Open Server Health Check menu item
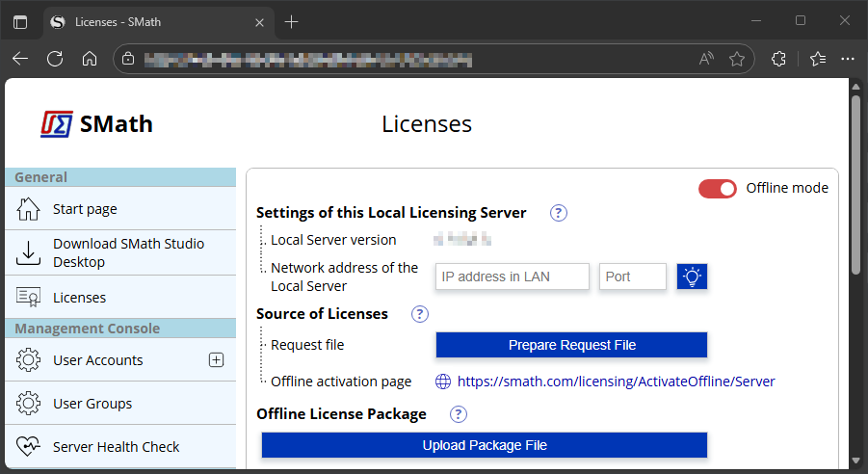The image size is (868, 474). point(120,446)
